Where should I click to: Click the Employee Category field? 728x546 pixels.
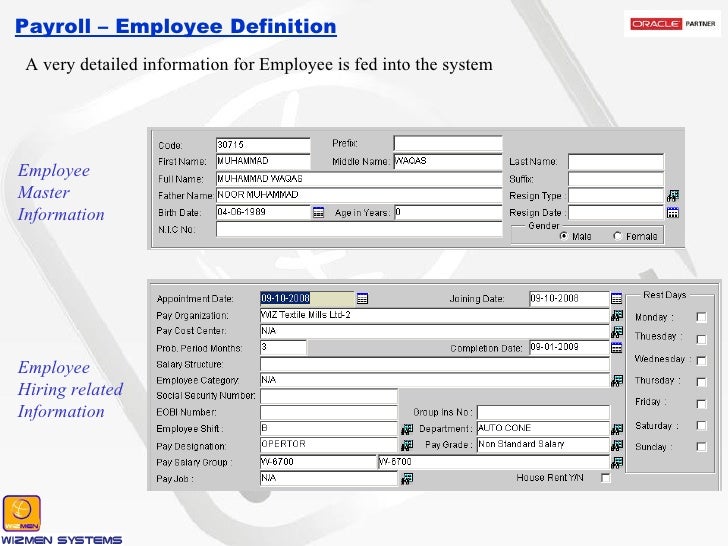point(435,380)
